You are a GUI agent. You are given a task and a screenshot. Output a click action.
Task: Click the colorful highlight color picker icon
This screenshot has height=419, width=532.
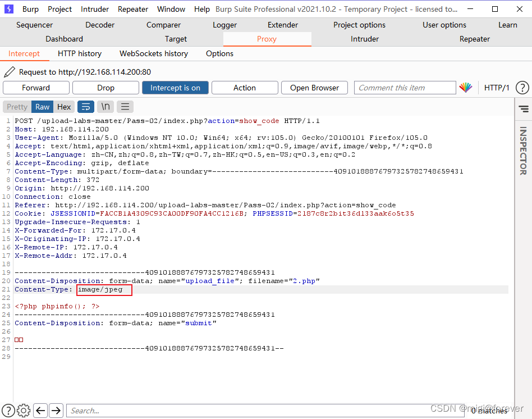tap(466, 88)
